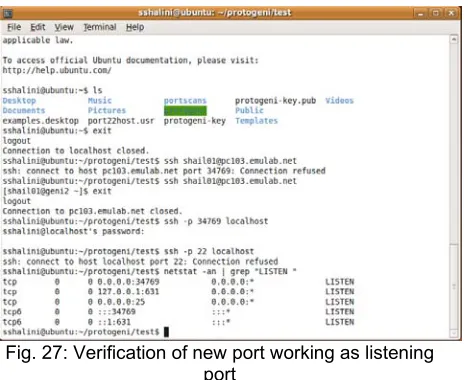Click the 'ssh -p 34769 localhost' command

(x=216, y=221)
